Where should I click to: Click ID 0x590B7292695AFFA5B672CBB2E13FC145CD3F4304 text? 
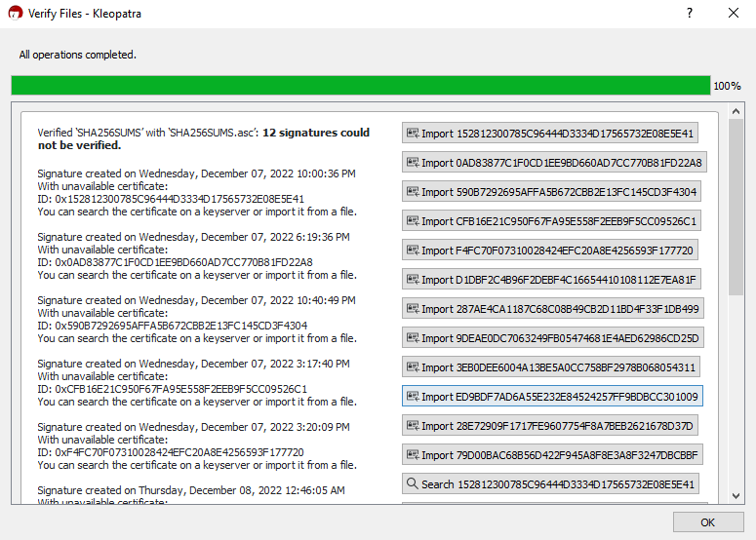[x=172, y=326]
